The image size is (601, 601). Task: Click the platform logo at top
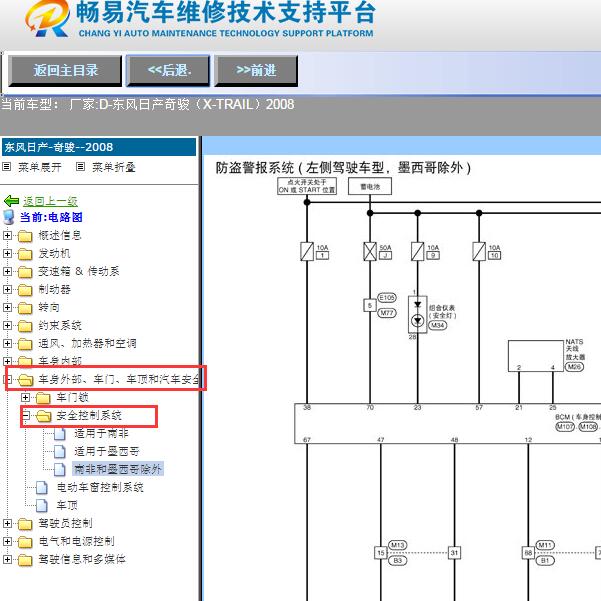(48, 19)
